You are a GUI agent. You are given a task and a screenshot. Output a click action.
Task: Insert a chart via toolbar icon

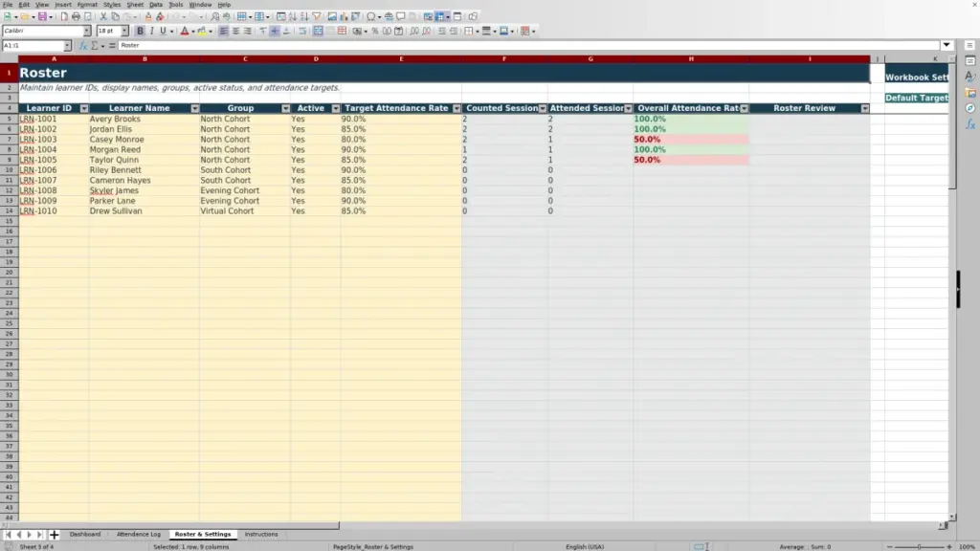coord(344,16)
